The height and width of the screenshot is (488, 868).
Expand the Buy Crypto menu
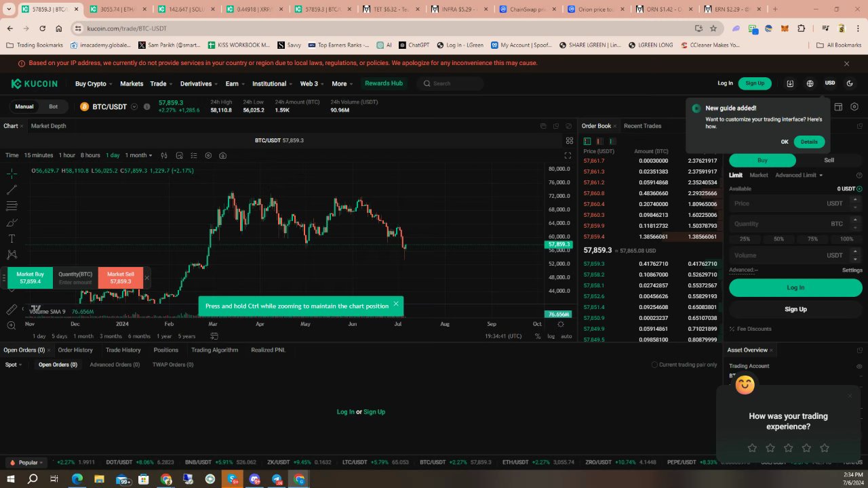pos(94,84)
